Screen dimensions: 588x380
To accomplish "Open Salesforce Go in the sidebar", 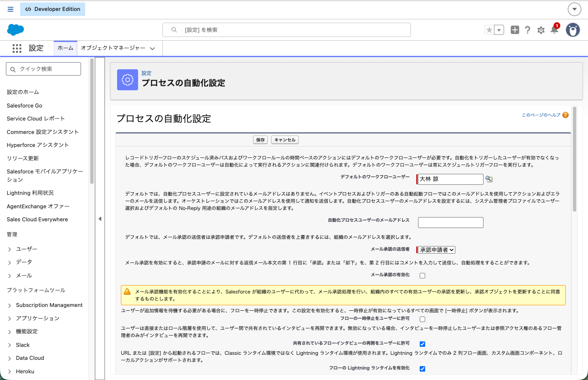I will [x=24, y=105].
